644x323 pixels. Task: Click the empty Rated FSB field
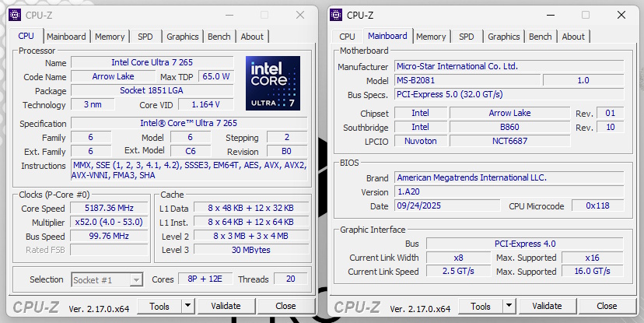coord(109,250)
